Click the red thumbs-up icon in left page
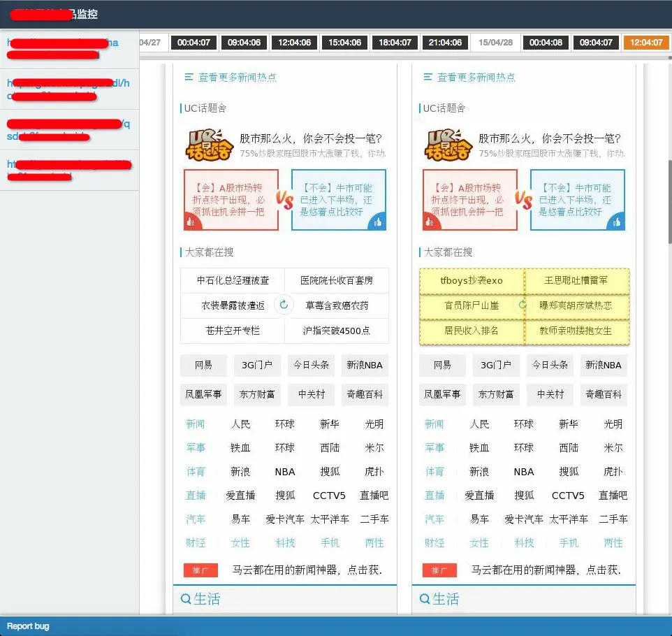This screenshot has height=636, width=672. 191,222
